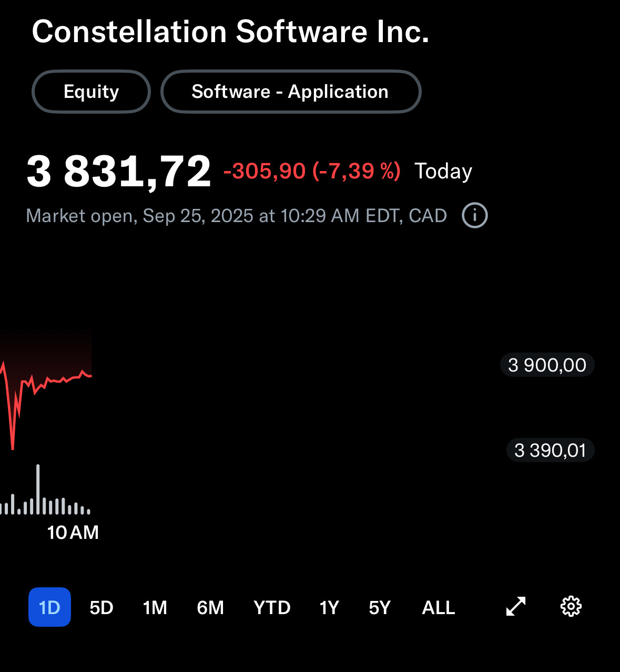This screenshot has height=672, width=620.
Task: Tap the 3 390,01 price label
Action: pos(550,450)
